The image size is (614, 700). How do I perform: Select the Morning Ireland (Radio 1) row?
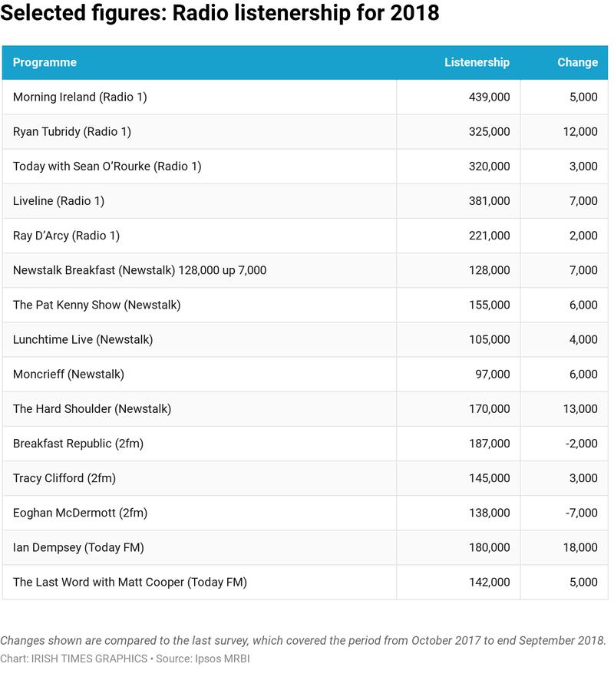coord(80,97)
